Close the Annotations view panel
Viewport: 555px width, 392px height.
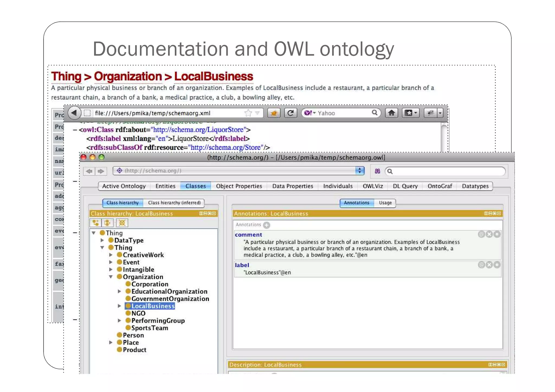[x=499, y=213]
